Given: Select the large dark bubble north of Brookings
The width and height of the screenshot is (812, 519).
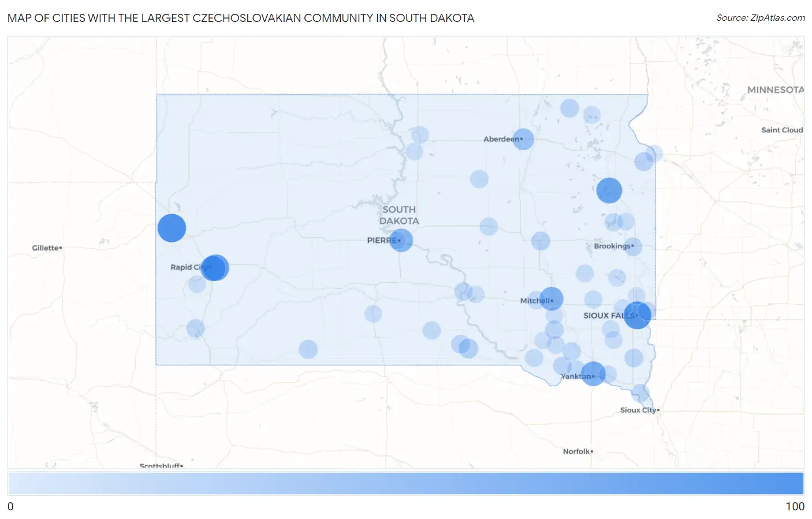Looking at the screenshot, I should pos(609,191).
